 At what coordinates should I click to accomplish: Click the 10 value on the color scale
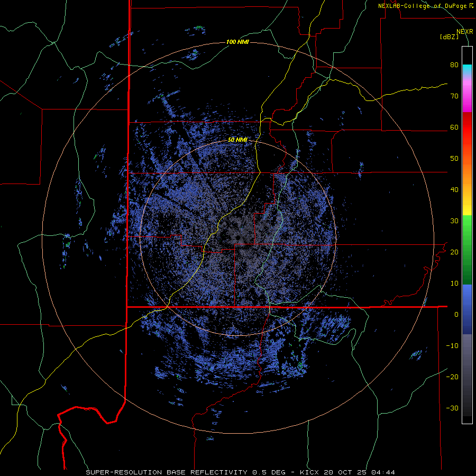[x=454, y=283]
